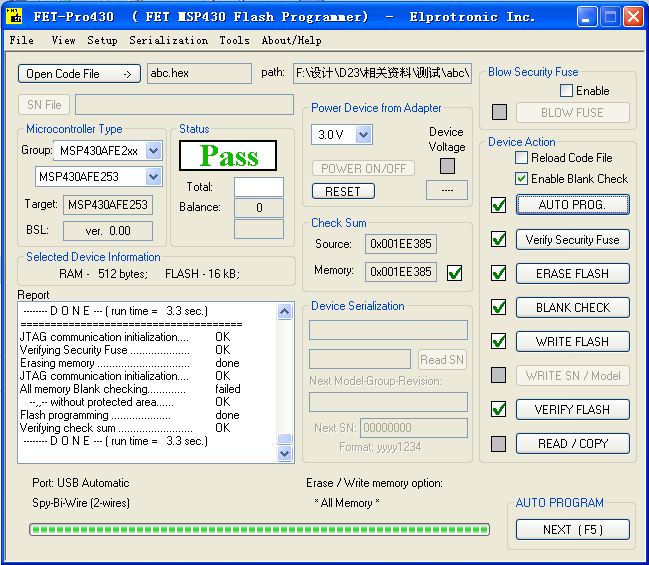The image size is (649, 565).
Task: Click the check indicator beside Verify Security Fuse
Action: (498, 239)
